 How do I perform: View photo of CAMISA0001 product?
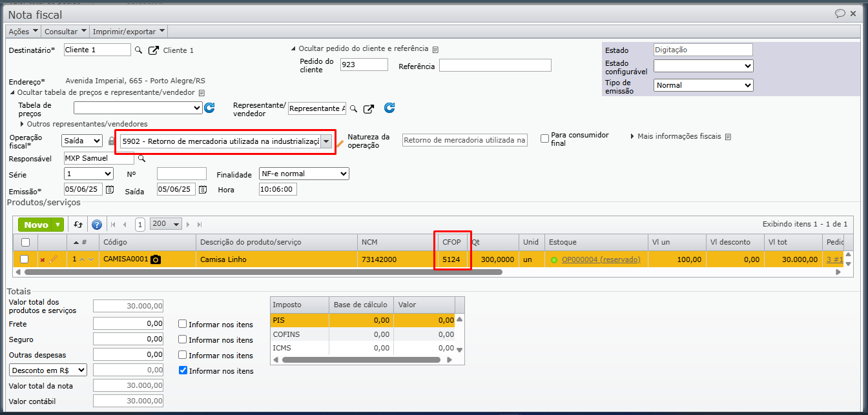pos(156,259)
